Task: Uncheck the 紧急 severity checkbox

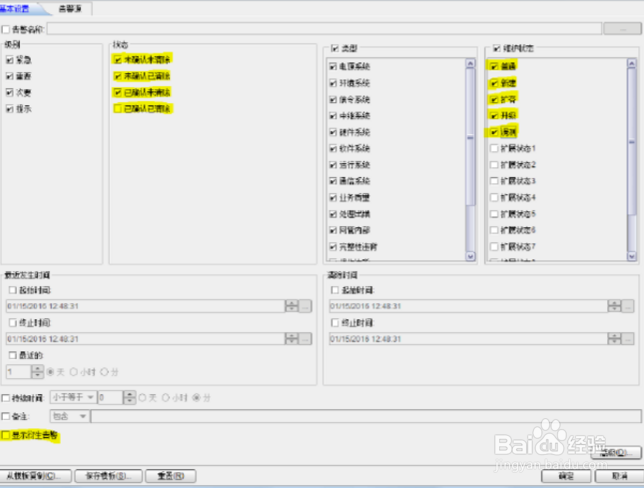Action: (9, 60)
